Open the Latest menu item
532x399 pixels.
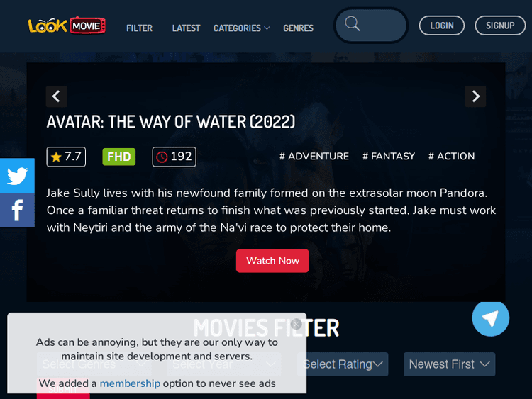[x=187, y=28]
